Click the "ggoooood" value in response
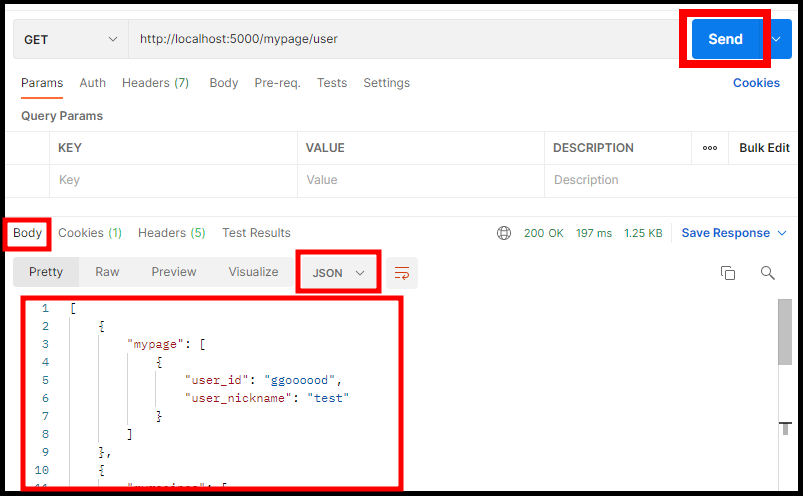 click(299, 380)
